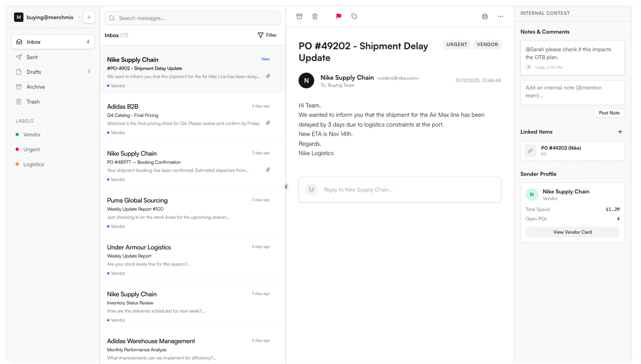Print the email using printer icon
The image size is (641, 364).
click(x=485, y=16)
